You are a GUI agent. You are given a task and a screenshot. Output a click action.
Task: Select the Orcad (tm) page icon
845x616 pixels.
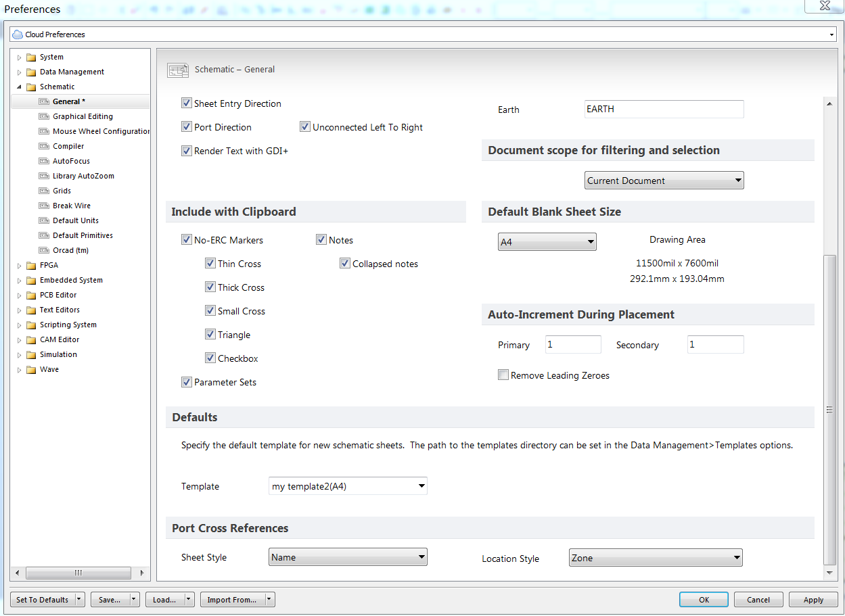click(x=44, y=250)
